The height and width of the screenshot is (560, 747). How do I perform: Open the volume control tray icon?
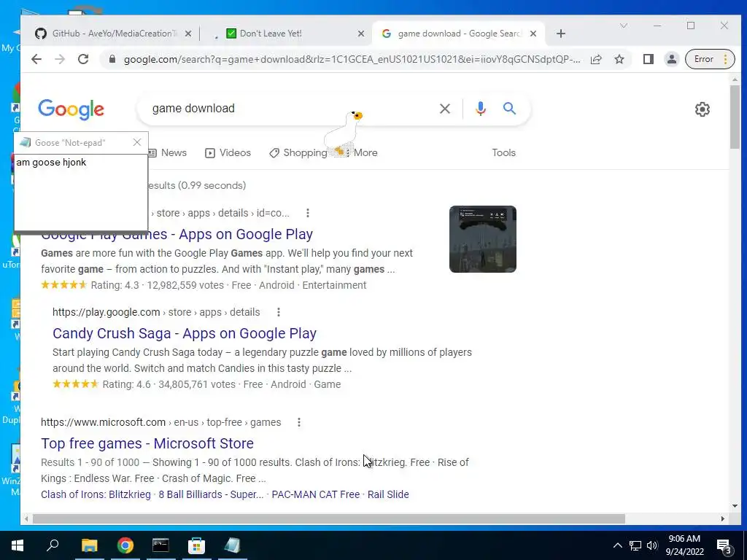(x=652, y=545)
